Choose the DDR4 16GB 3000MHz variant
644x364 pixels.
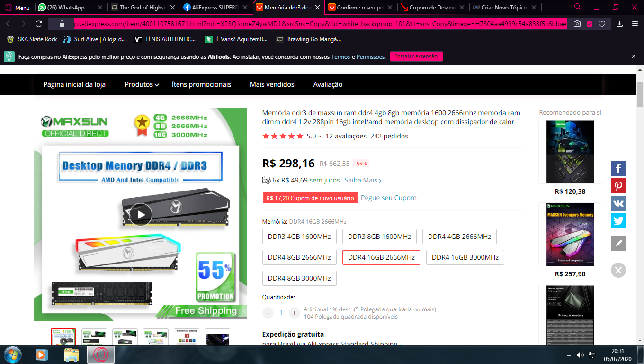(465, 257)
